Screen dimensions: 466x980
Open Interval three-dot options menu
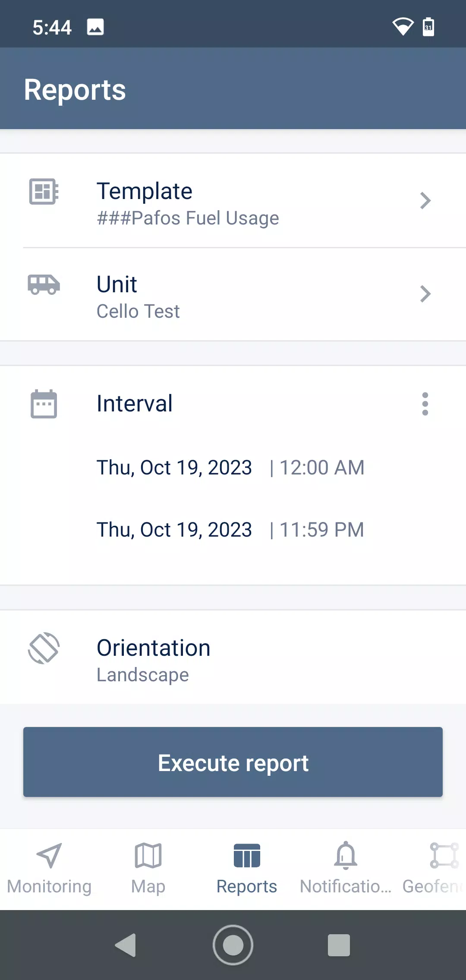425,404
